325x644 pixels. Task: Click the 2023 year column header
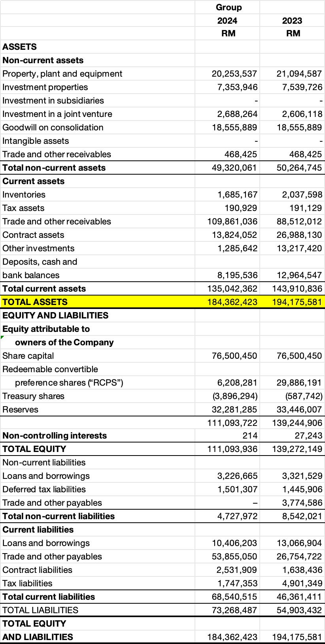point(292,21)
